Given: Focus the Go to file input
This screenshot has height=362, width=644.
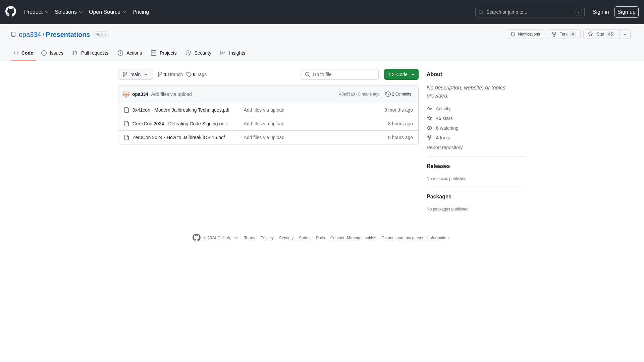Looking at the screenshot, I should [x=339, y=74].
